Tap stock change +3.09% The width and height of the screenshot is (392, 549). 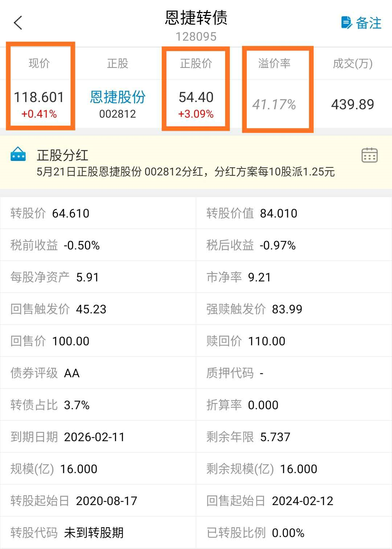[196, 114]
